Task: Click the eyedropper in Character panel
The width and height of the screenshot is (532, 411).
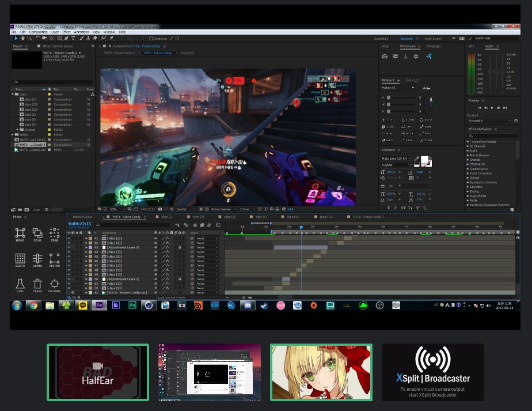Action: pyautogui.click(x=417, y=159)
